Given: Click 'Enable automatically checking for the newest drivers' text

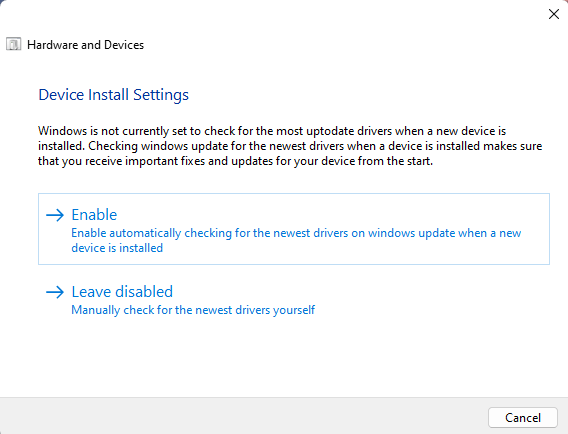Looking at the screenshot, I should [296, 240].
